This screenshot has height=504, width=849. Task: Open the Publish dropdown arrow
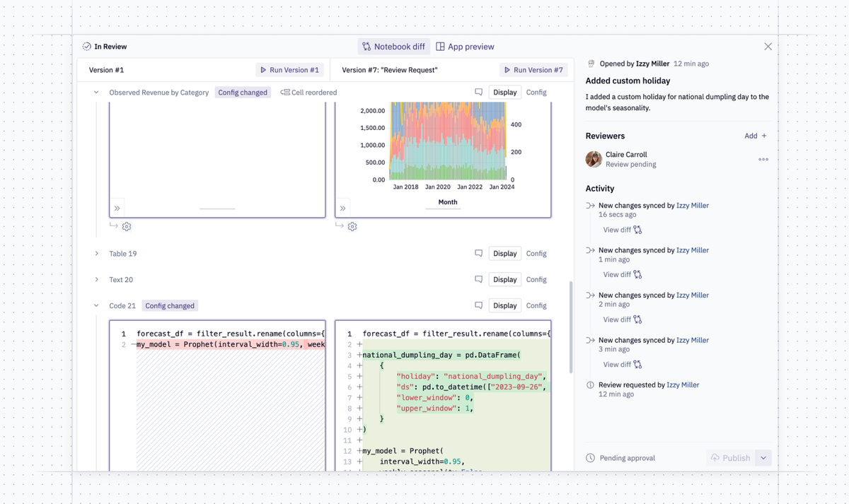tap(763, 458)
